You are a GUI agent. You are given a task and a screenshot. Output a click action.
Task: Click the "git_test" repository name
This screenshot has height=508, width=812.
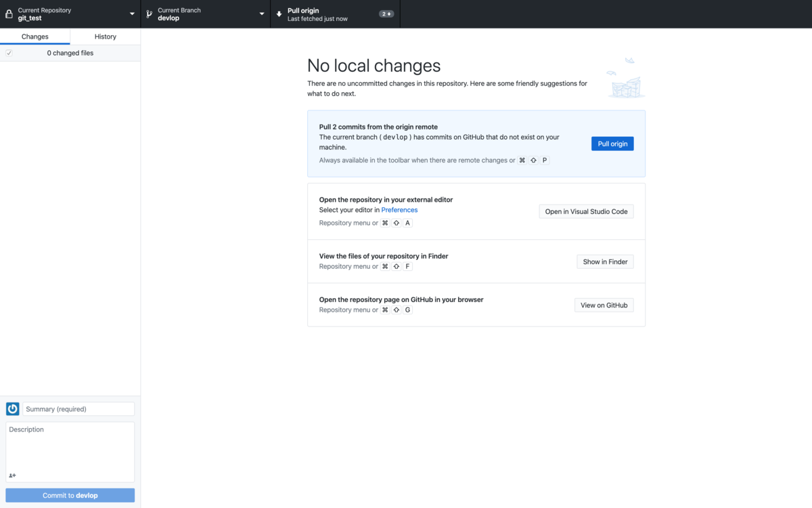(30, 18)
